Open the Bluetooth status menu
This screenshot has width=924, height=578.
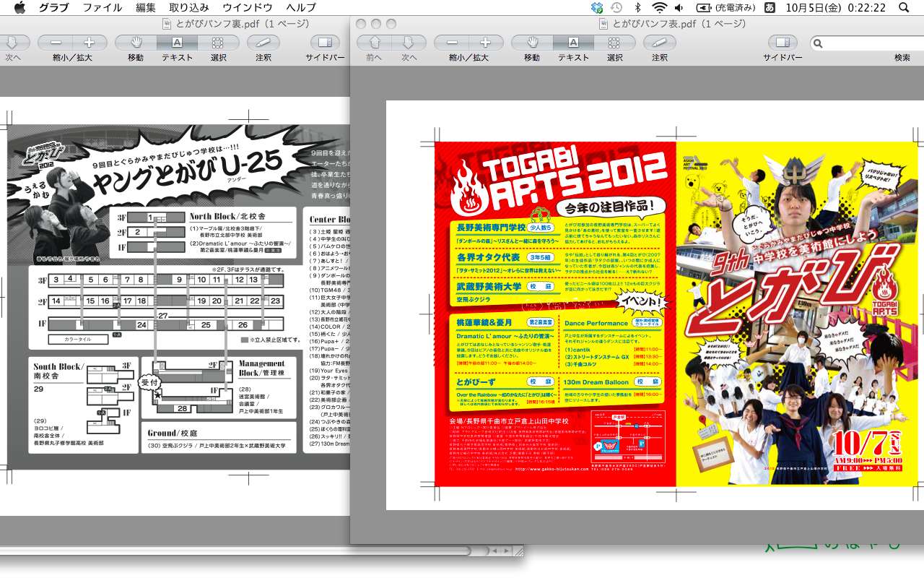637,8
